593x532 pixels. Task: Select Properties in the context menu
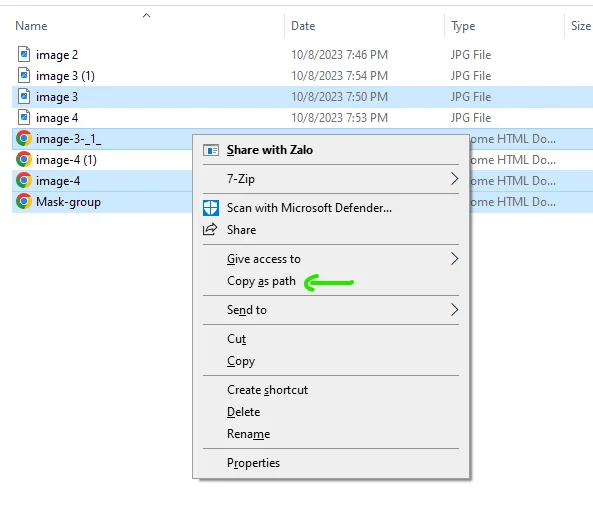[253, 463]
